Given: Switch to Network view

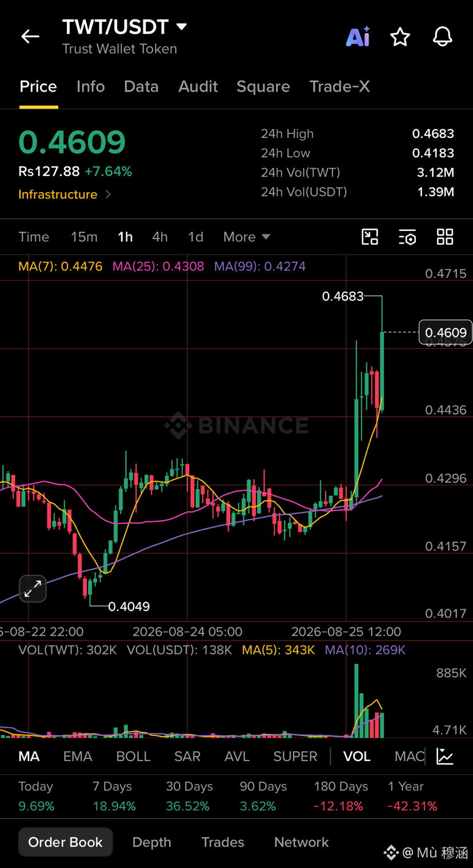Looking at the screenshot, I should [302, 842].
